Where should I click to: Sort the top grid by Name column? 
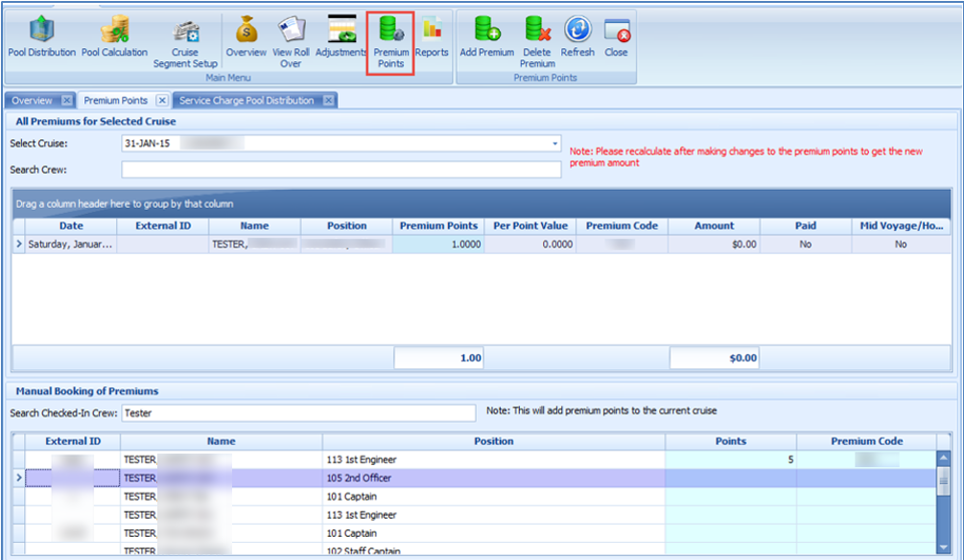[x=254, y=225]
